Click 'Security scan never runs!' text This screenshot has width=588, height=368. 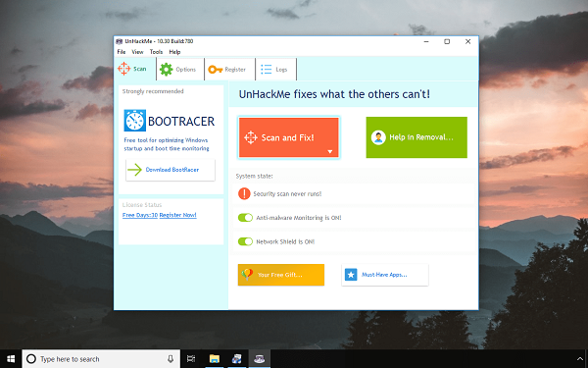(x=287, y=194)
